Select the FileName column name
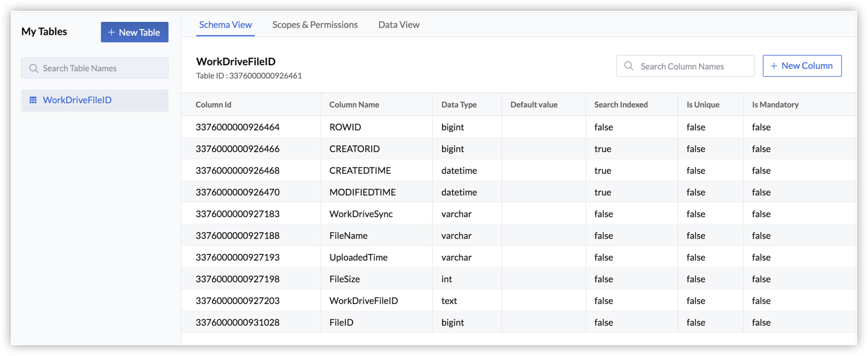 click(348, 235)
